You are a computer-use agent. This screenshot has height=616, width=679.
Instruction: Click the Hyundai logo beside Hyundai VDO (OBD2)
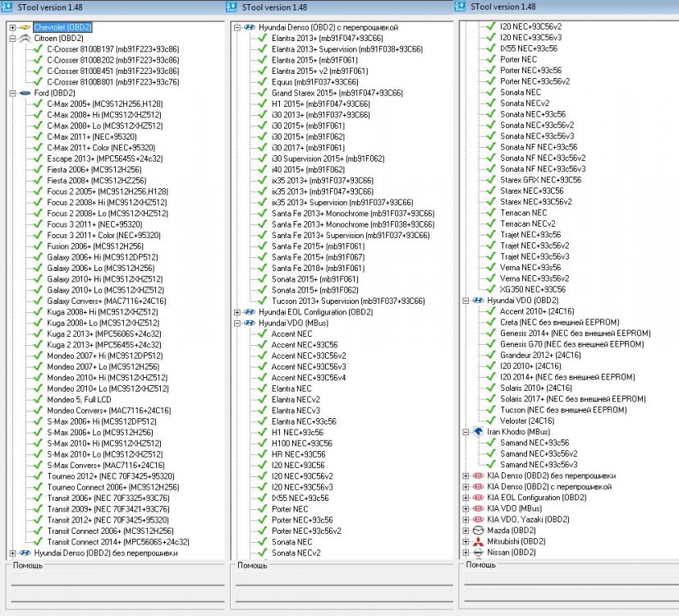pyautogui.click(x=478, y=301)
